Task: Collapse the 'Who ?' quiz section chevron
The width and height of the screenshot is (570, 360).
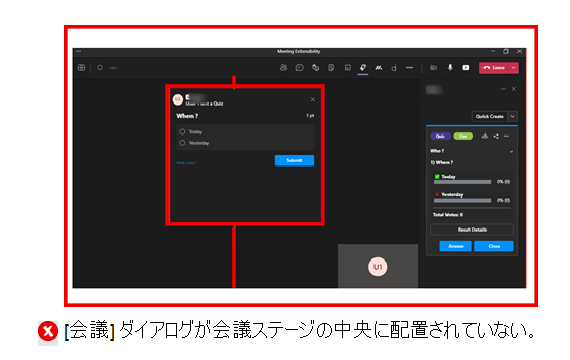Action: coord(511,151)
